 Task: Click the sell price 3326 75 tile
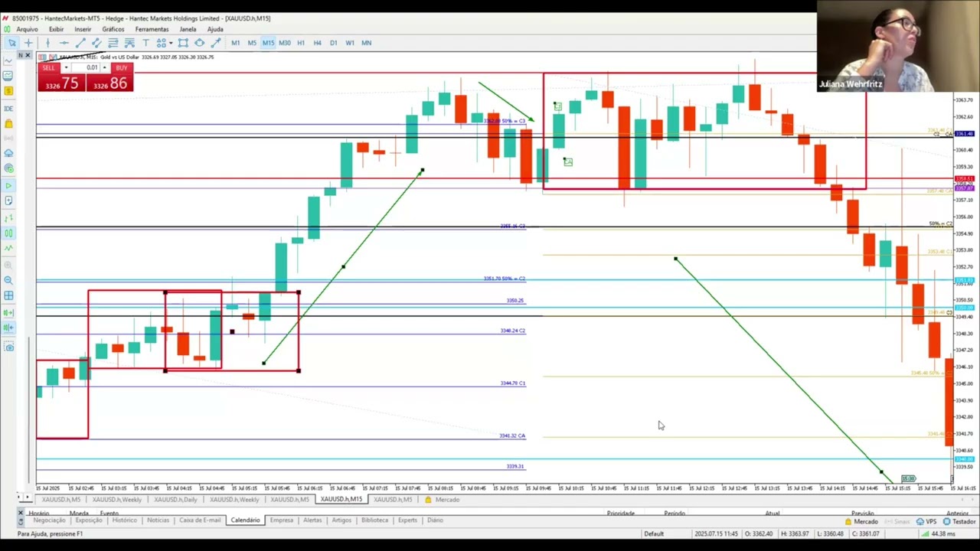click(x=61, y=83)
